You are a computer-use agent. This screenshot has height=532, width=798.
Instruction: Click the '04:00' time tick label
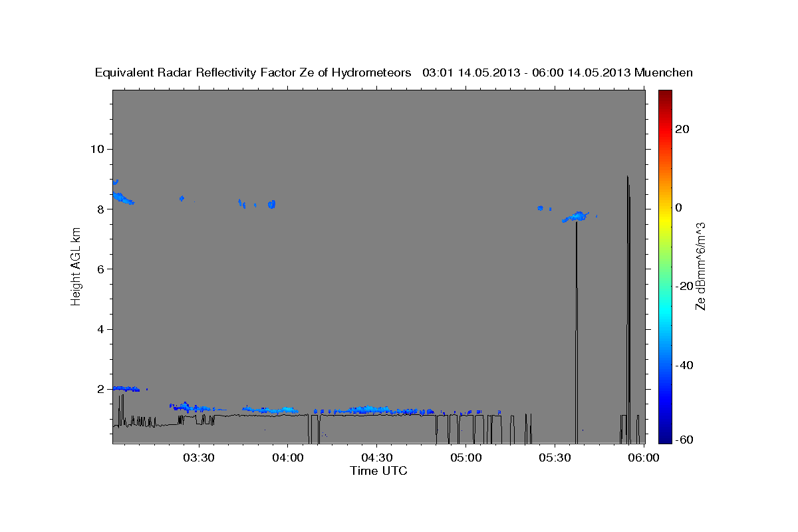pyautogui.click(x=287, y=458)
